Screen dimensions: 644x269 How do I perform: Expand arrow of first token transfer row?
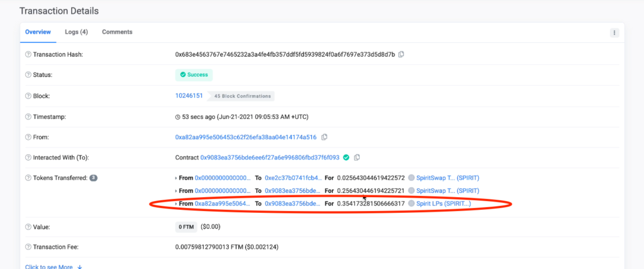176,178
